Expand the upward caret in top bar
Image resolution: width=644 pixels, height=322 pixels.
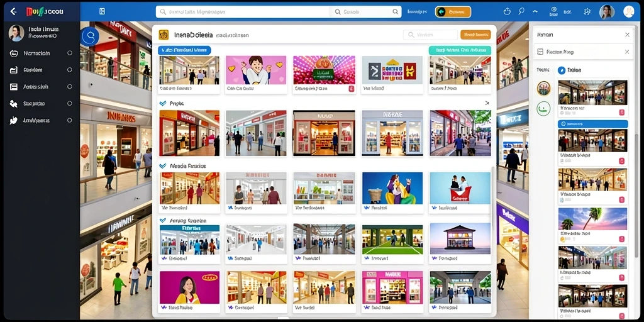[535, 11]
